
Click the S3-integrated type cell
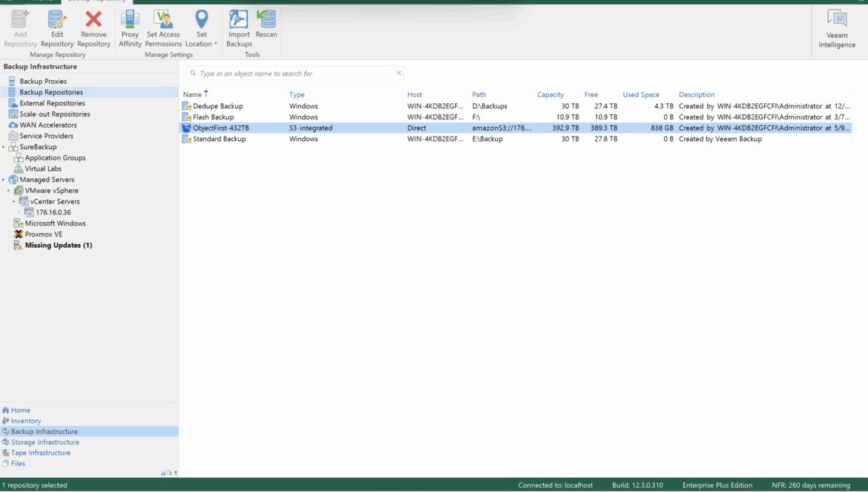pyautogui.click(x=311, y=128)
